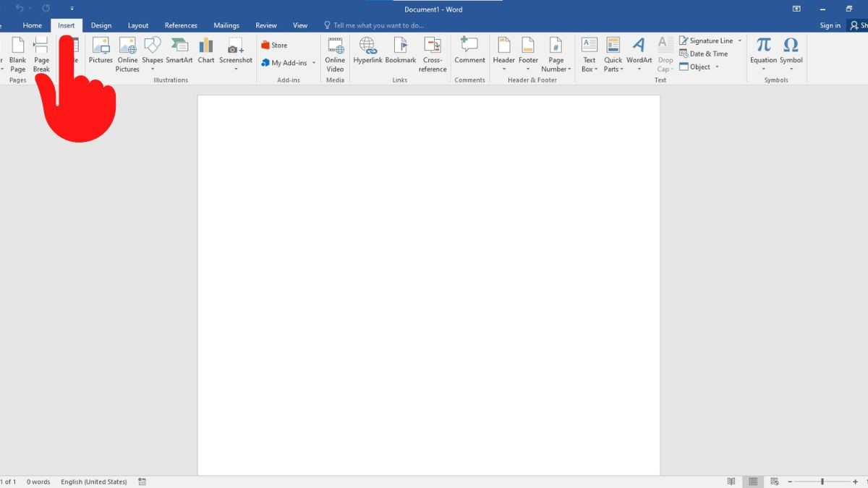
Task: Expand the arrow beside Signature Line
Action: coord(740,40)
